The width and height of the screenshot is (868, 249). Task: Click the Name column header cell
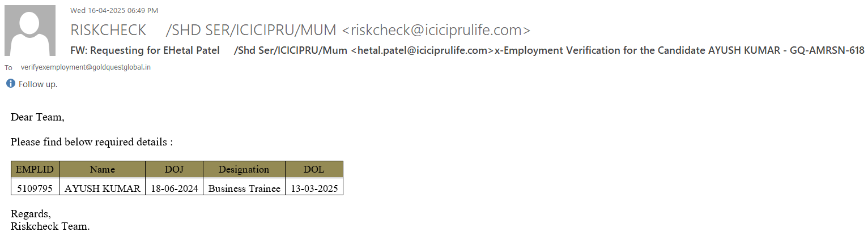pos(102,169)
